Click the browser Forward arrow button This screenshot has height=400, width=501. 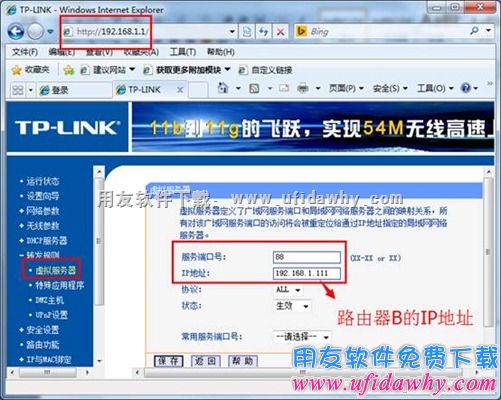pyautogui.click(x=35, y=32)
